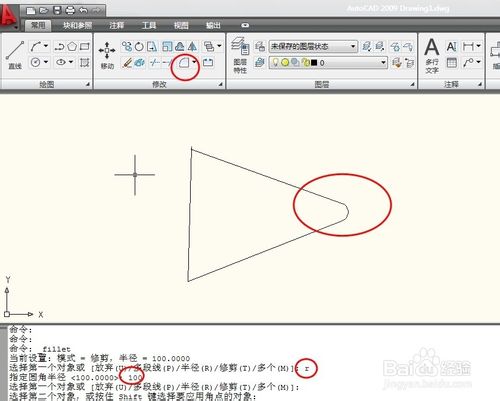Select the Multiline Text (多行文字) tool

click(x=432, y=55)
